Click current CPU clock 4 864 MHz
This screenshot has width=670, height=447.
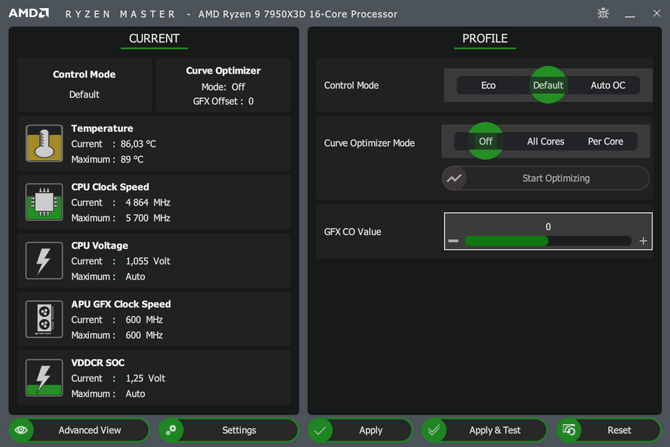(x=148, y=203)
